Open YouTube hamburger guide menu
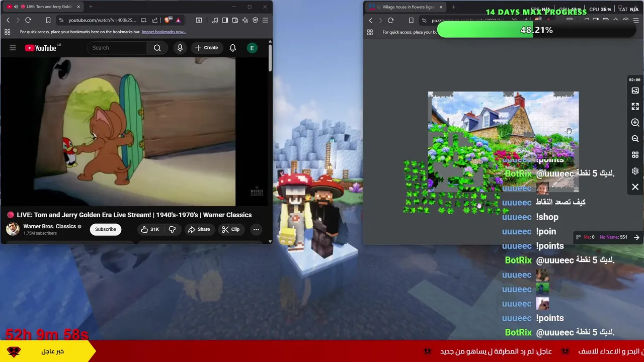 (13, 48)
